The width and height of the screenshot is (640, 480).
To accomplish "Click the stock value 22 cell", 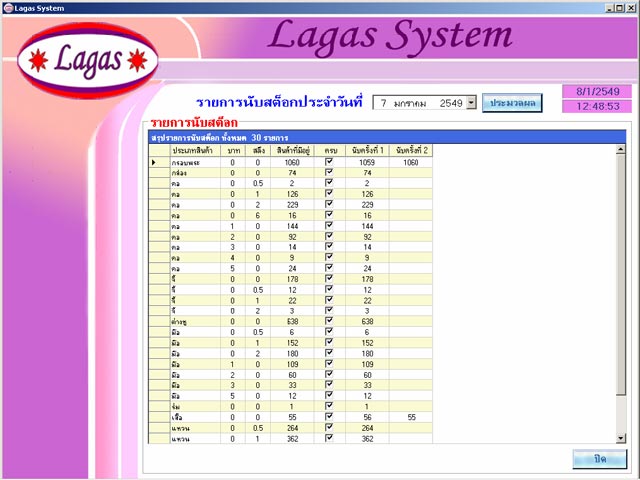I will point(292,300).
